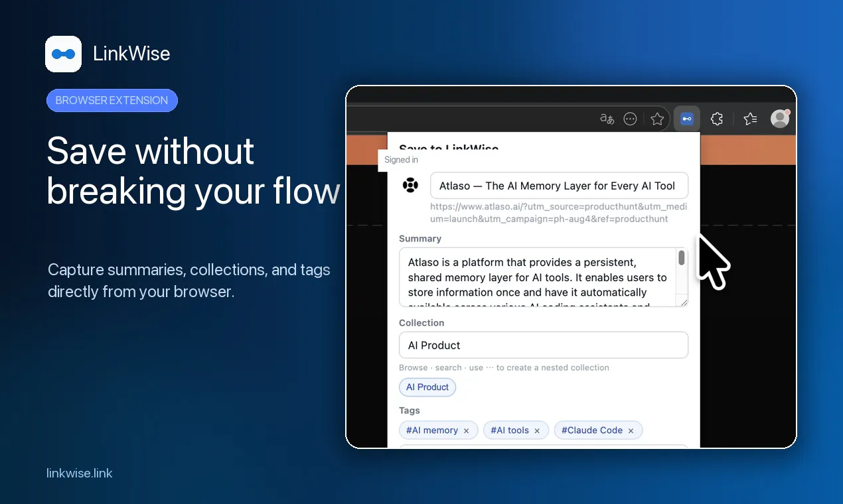Image resolution: width=843 pixels, height=504 pixels.
Task: Click the translate page icon
Action: [x=607, y=119]
